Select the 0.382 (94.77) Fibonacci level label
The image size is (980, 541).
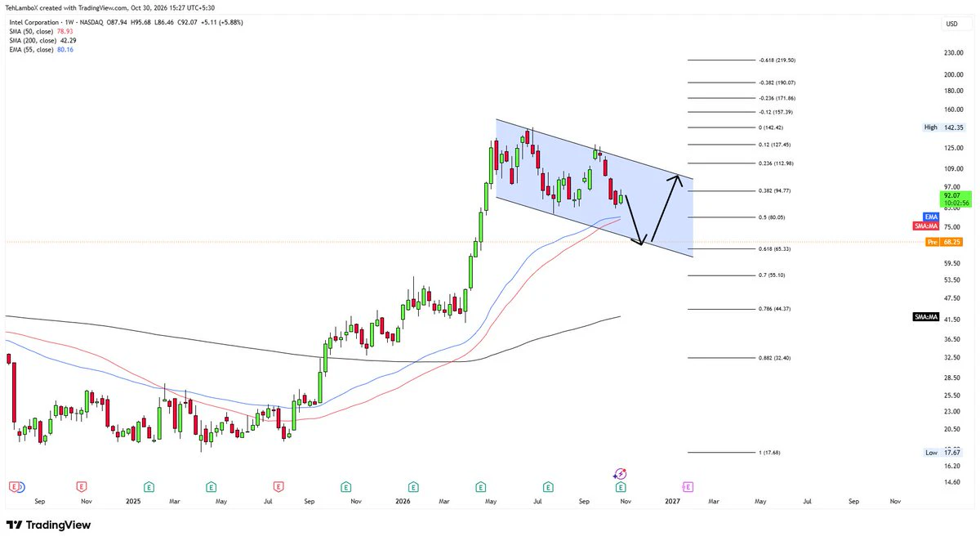[x=776, y=191]
